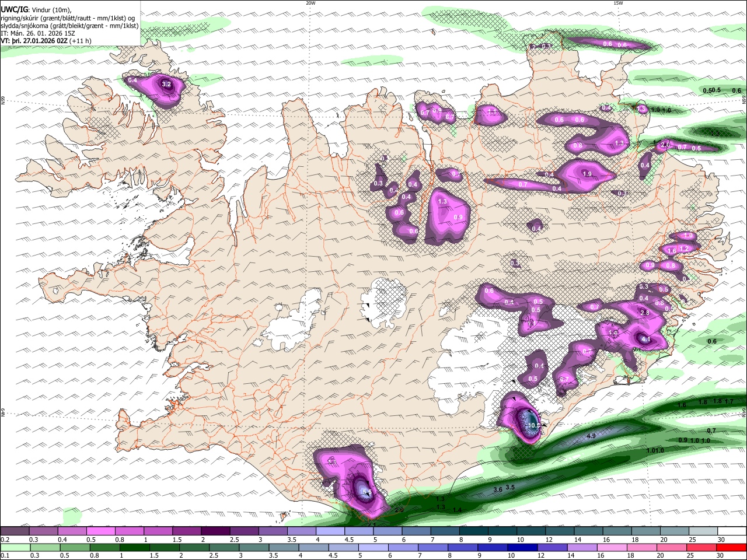Click the '0.1' label of the bottom rain scale
This screenshot has width=747, height=560.
[5, 556]
